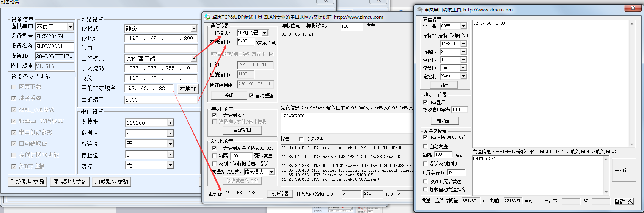Expand the TCP服务器 work mode dropdown
644x213 pixels.
click(265, 33)
